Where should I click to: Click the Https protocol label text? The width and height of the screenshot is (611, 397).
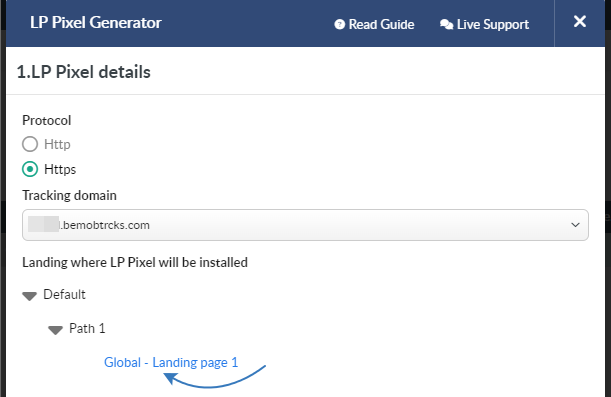point(60,169)
